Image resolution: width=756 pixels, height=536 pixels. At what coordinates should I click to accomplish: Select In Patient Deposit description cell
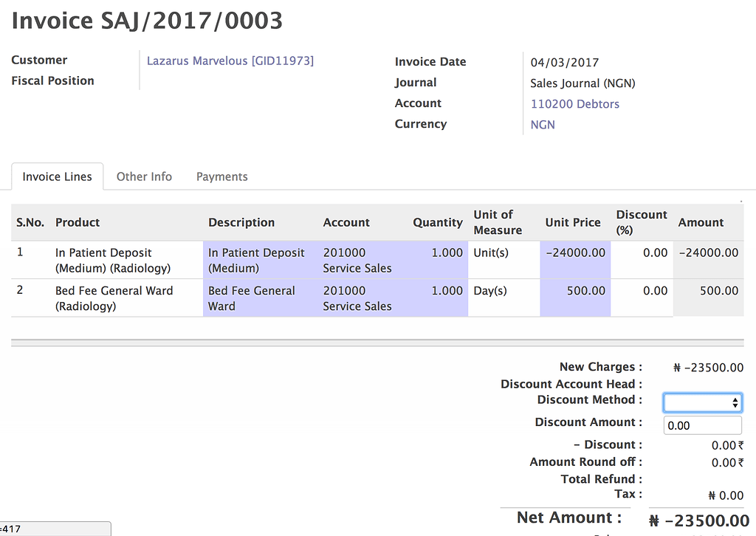[x=256, y=260]
